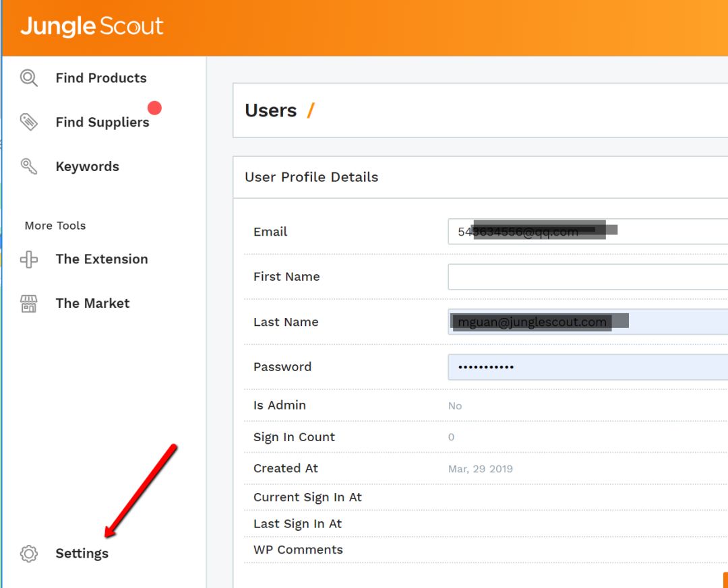Click The Extension puzzle icon
The image size is (728, 588).
(x=29, y=259)
